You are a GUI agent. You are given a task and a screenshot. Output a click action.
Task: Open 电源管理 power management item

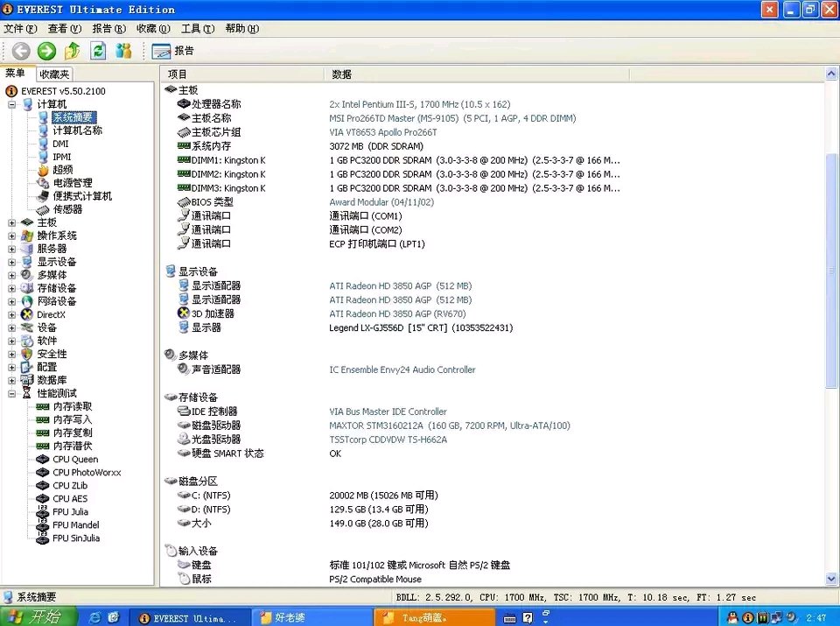[x=73, y=183]
